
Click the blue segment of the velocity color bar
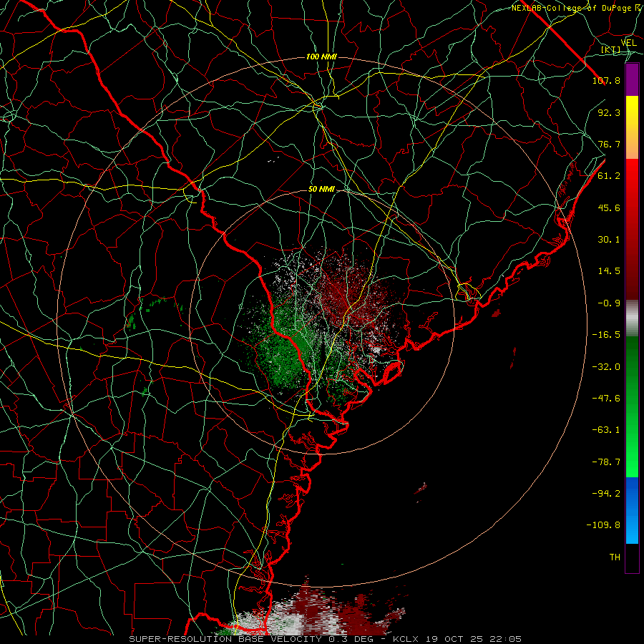(x=632, y=510)
